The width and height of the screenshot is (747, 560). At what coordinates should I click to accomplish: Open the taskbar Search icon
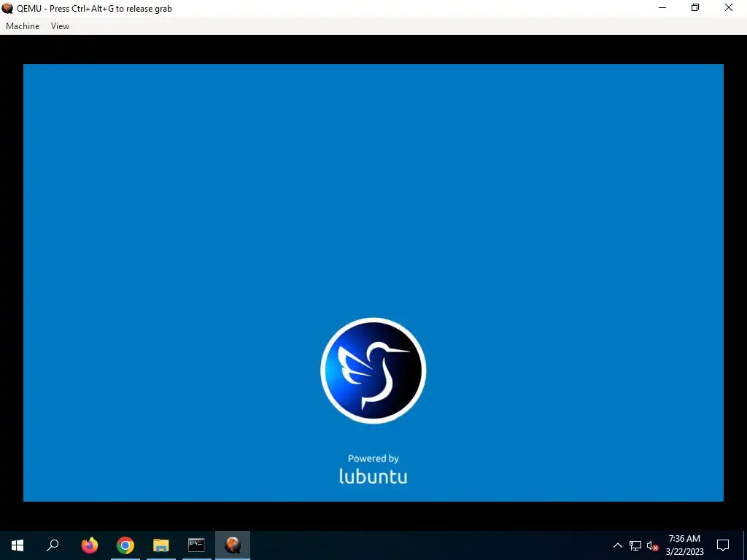[53, 545]
